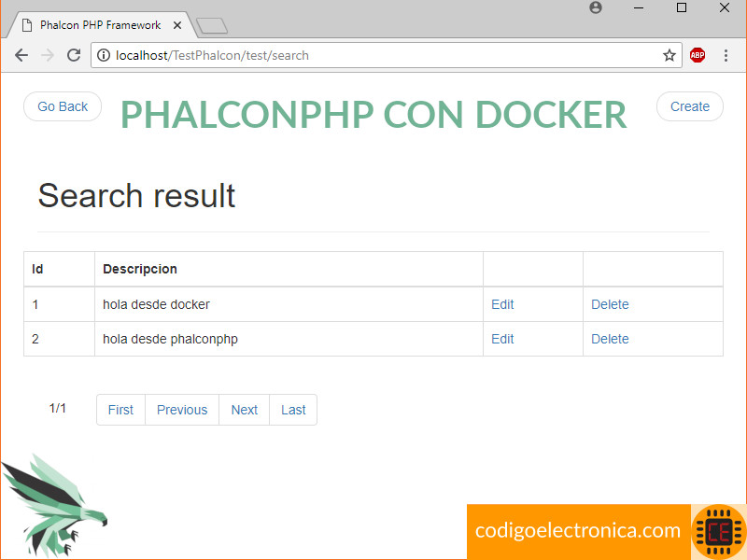Screen dimensions: 747x560
Task: Reload the page with refresh icon
Action: pos(74,55)
